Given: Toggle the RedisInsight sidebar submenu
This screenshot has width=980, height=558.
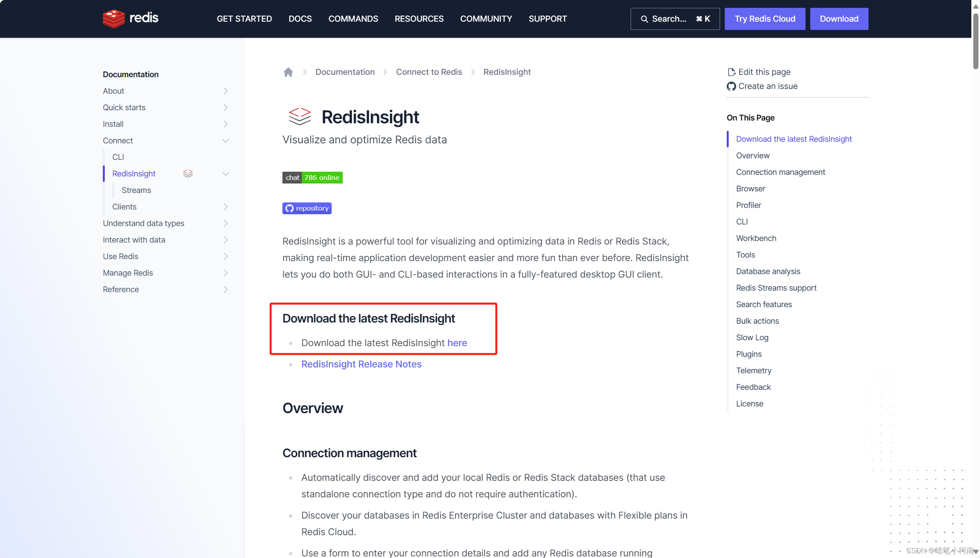Looking at the screenshot, I should tap(226, 174).
